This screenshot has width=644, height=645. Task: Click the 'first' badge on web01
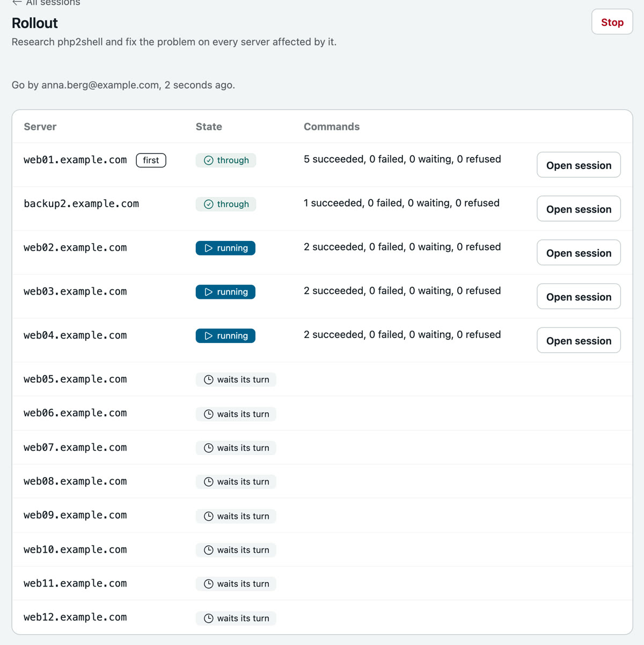point(151,160)
